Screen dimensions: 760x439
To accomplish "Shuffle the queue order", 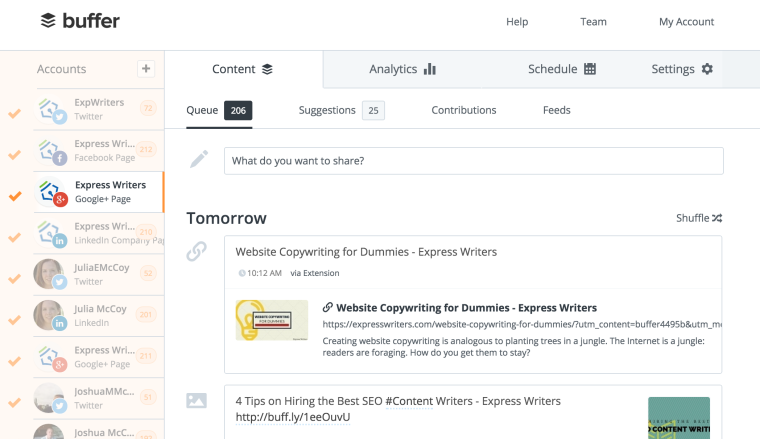I will [699, 218].
